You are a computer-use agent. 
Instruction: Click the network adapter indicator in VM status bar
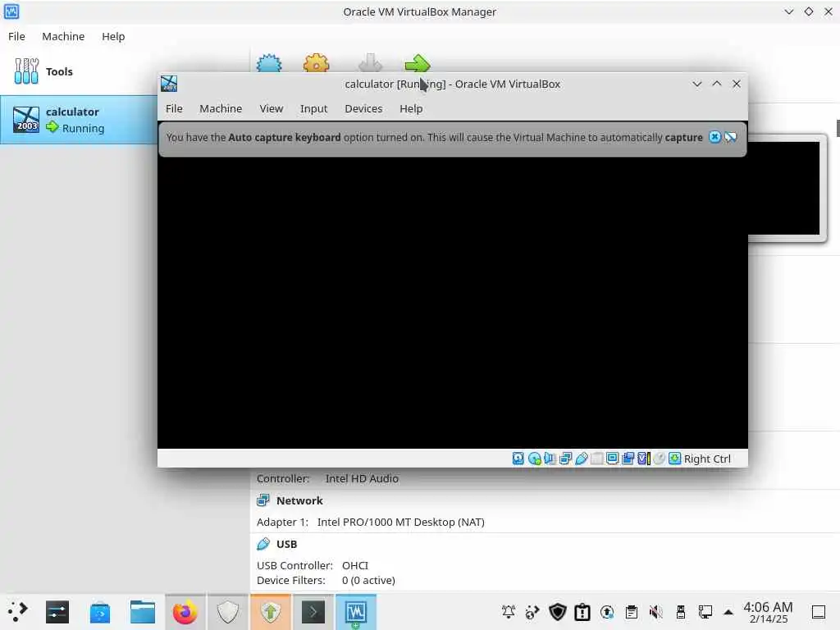(565, 459)
